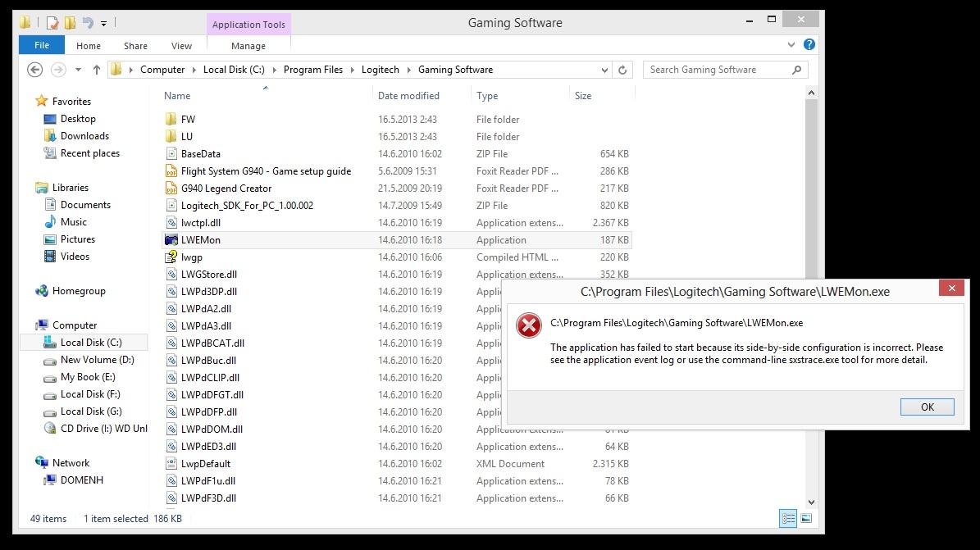Open Explorer Help question mark

pyautogui.click(x=809, y=44)
